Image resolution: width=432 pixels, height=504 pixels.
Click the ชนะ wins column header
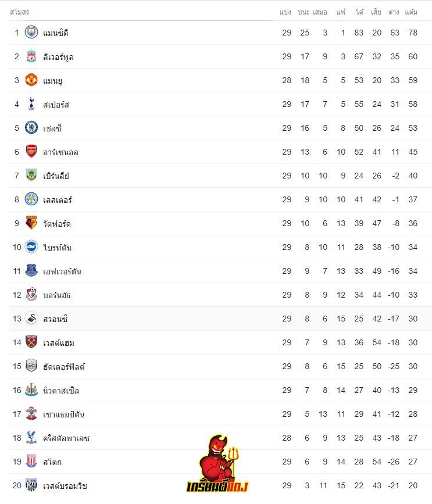click(x=304, y=12)
